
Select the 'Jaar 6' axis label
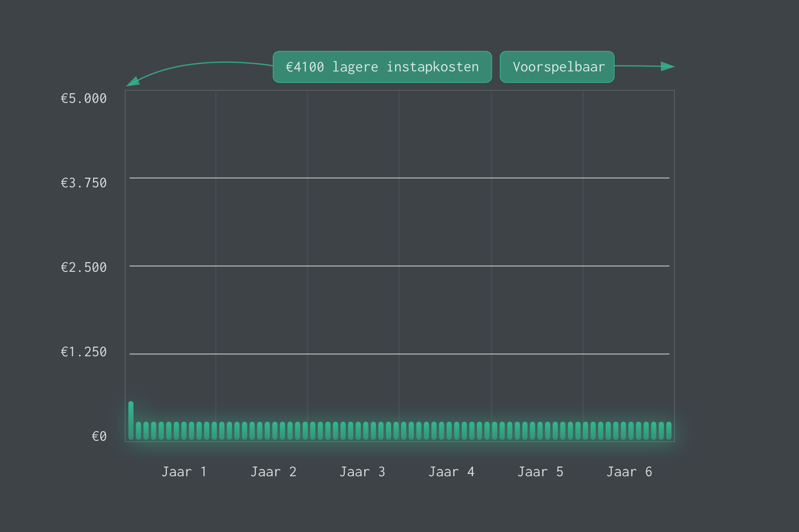(629, 472)
